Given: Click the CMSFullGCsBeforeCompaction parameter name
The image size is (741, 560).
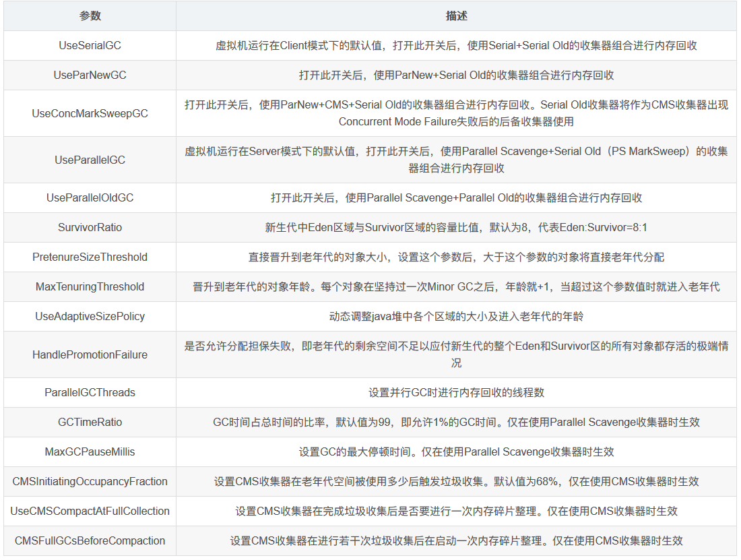Looking at the screenshot, I should click(90, 541).
